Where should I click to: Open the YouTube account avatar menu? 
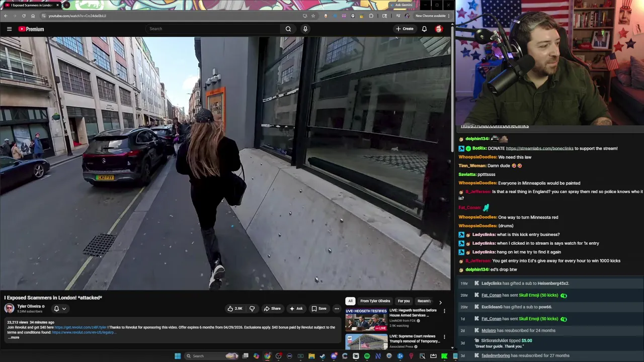[x=439, y=29]
